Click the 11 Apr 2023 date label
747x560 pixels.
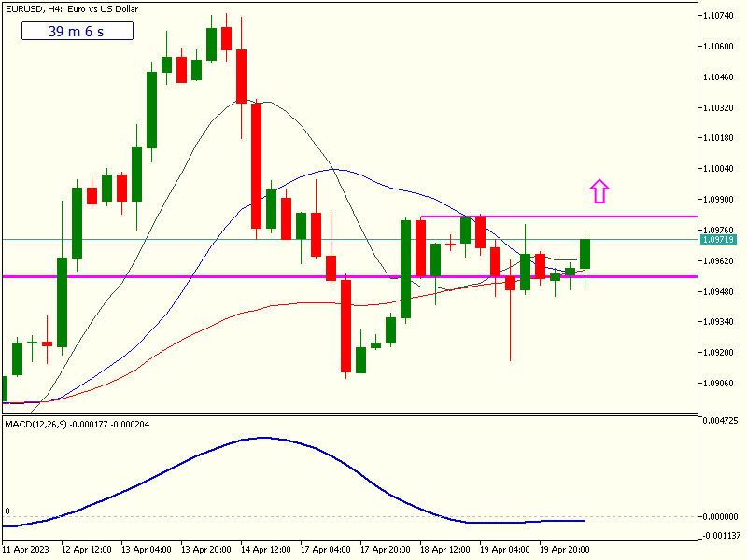[26, 550]
